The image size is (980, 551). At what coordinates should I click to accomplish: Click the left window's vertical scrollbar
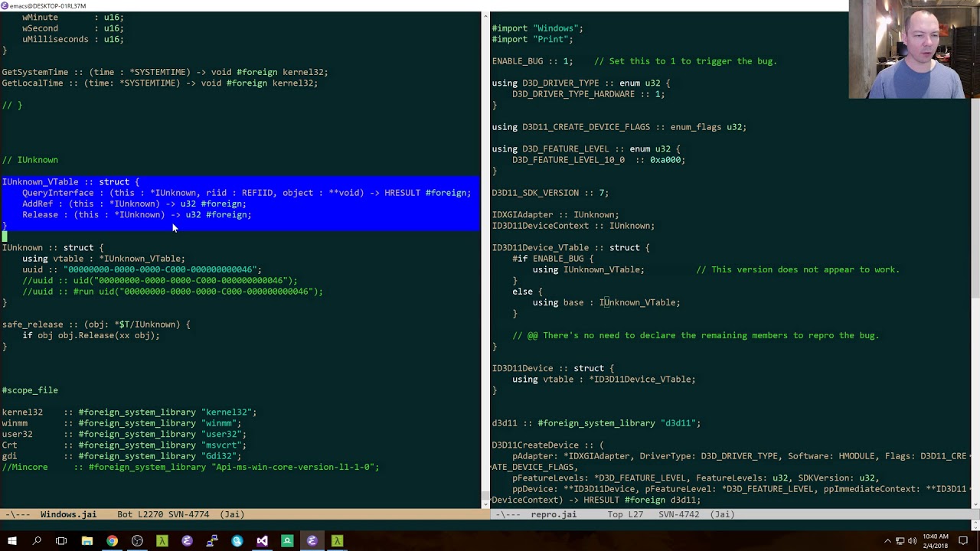pos(485,259)
